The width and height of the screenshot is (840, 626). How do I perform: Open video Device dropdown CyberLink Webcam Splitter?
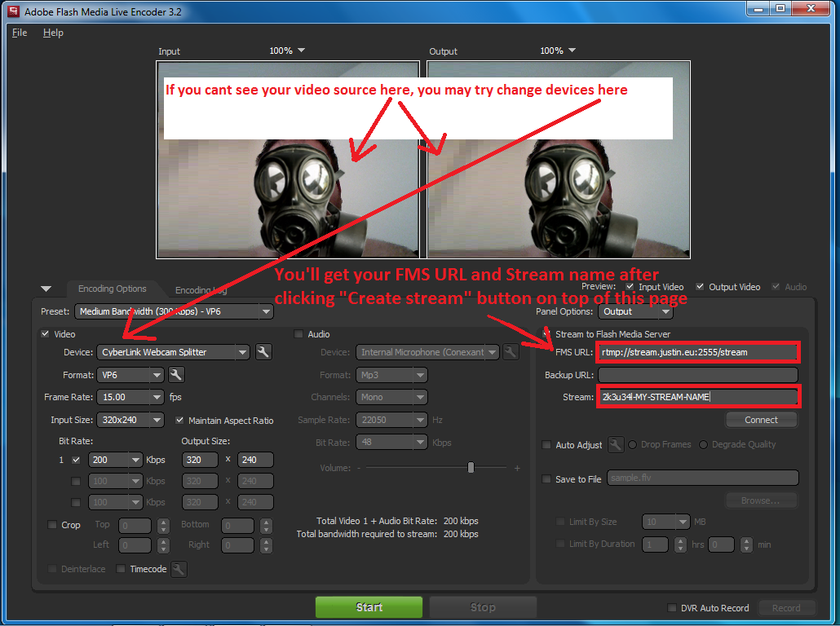coord(173,352)
